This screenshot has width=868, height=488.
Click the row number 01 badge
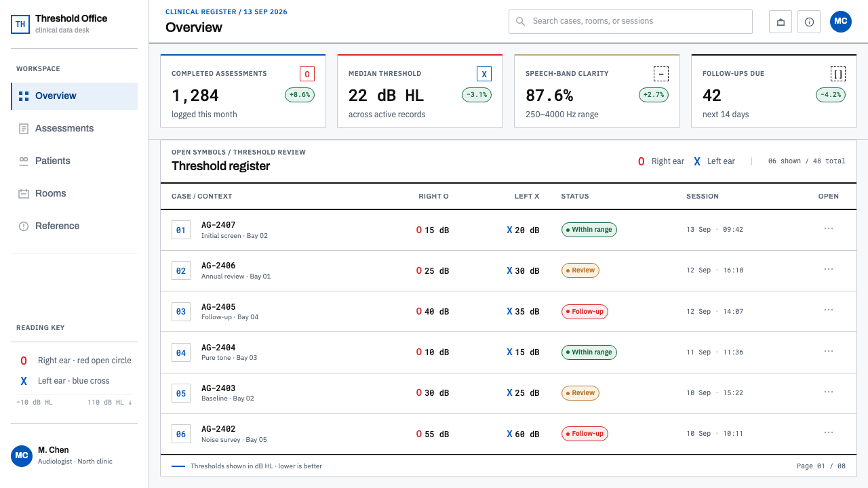(x=181, y=230)
